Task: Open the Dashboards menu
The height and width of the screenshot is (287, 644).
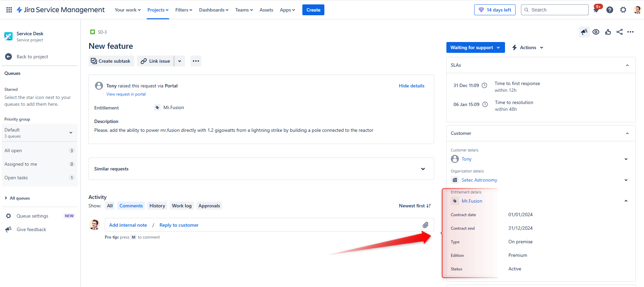Action: tap(214, 10)
